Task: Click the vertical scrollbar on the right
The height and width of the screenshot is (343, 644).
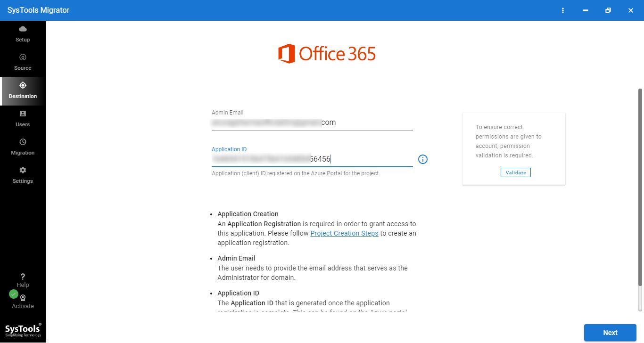Action: coord(640,186)
